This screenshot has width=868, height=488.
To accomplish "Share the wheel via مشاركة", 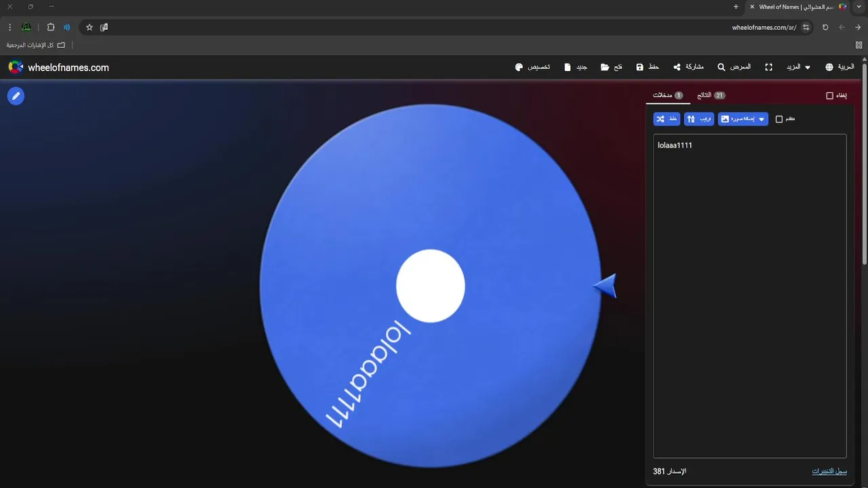I will (688, 67).
